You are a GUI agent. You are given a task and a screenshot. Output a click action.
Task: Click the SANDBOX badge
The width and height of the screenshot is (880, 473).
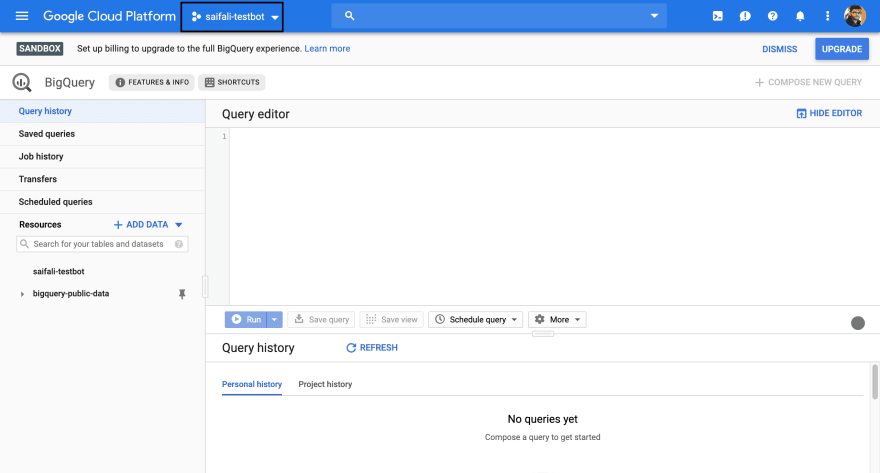[x=40, y=49]
